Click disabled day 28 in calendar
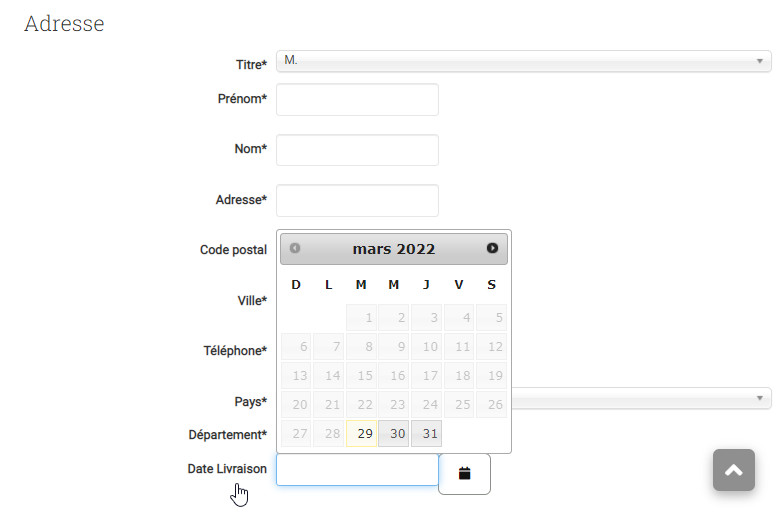 pos(328,433)
